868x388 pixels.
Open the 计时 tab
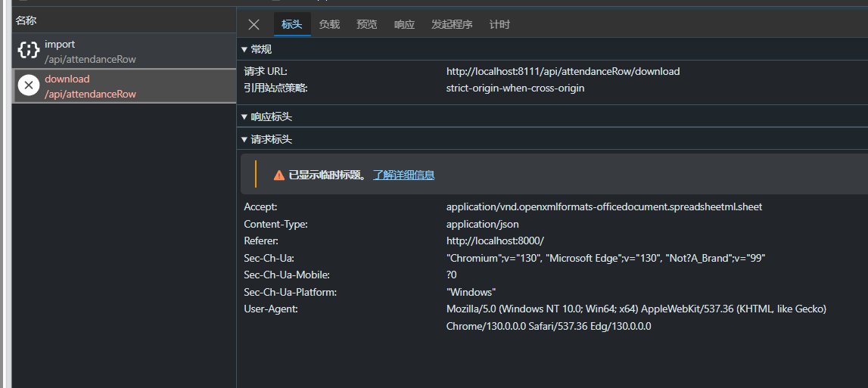499,24
